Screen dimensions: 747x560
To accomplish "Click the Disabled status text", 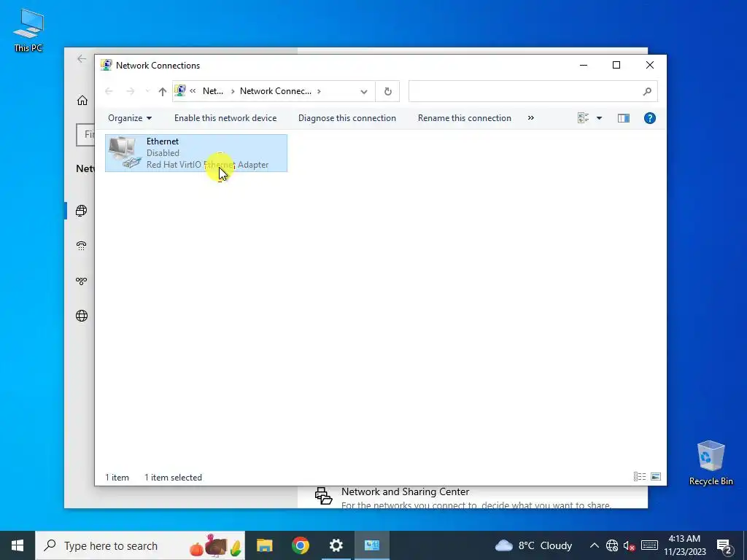I will pos(163,153).
